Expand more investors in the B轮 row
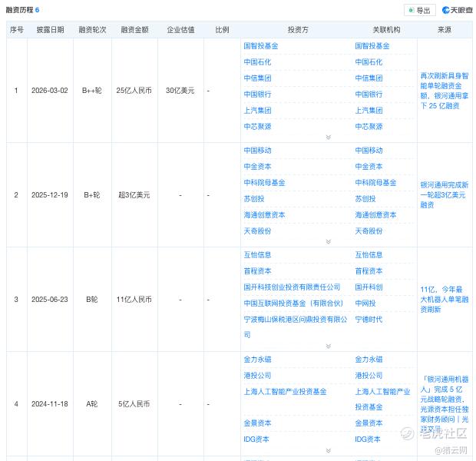 point(328,346)
